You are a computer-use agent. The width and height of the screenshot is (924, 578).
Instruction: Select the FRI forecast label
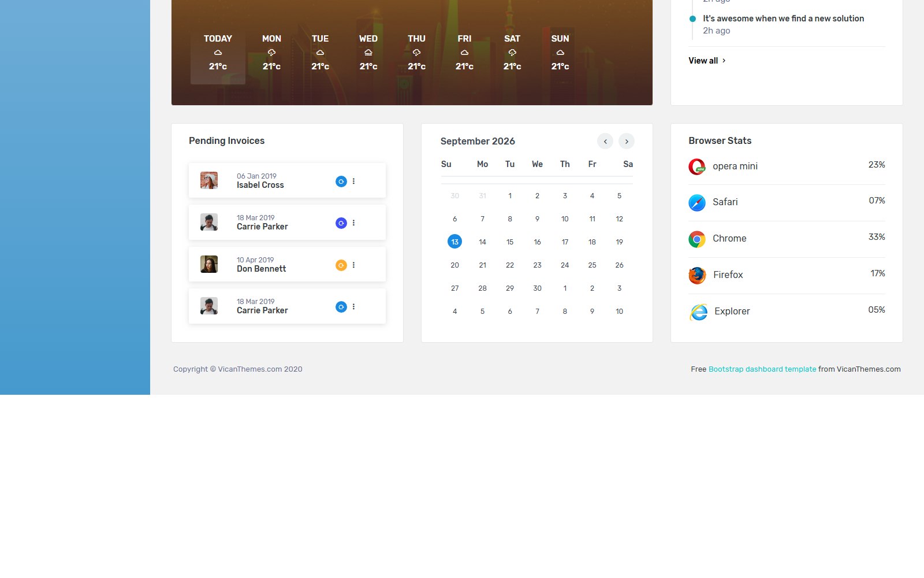coord(464,39)
